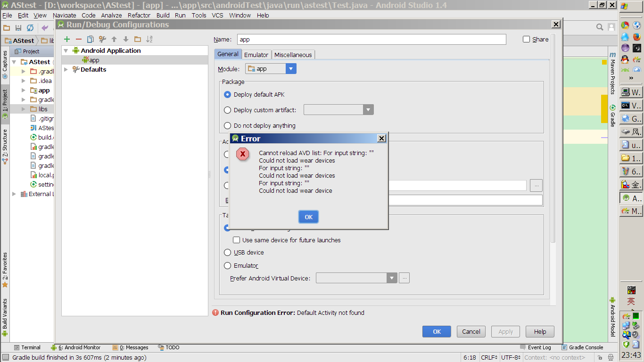Open the VCS menu
Viewport: 644px width, 362px height.
(217, 15)
